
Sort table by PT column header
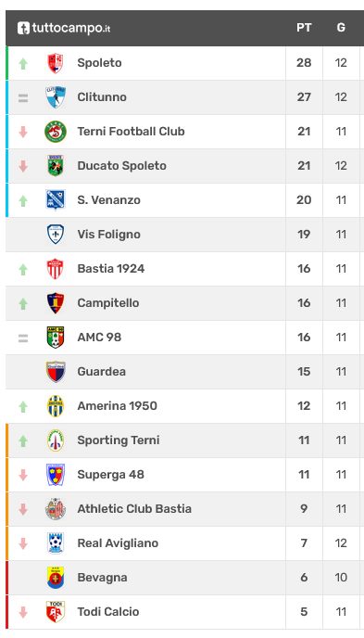point(304,28)
